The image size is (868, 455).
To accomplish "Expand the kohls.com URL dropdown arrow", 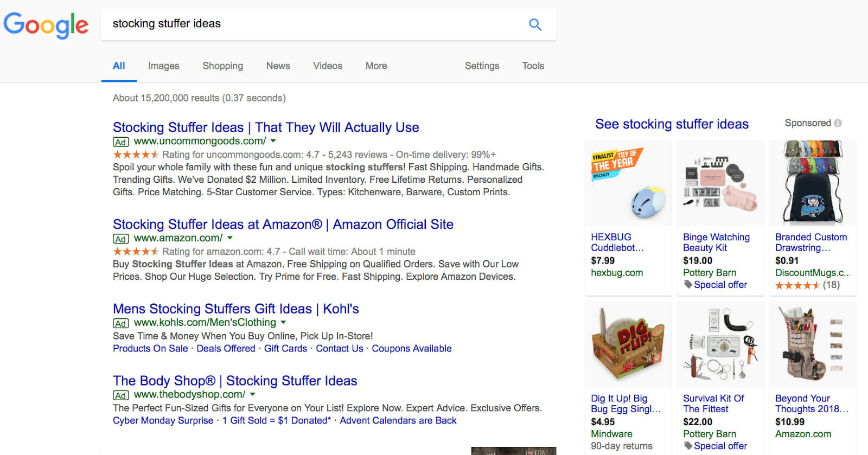I will [x=283, y=323].
